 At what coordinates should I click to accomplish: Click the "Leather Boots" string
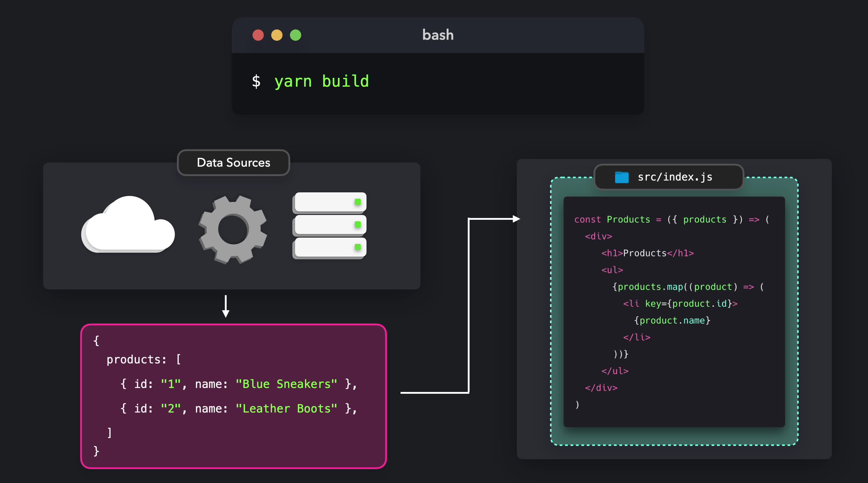coord(286,409)
